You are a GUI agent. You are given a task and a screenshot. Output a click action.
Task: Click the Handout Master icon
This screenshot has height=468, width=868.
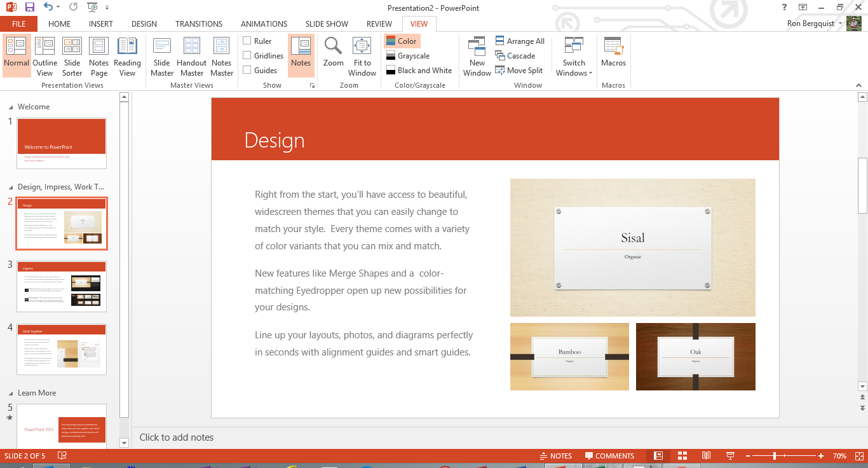pyautogui.click(x=191, y=56)
